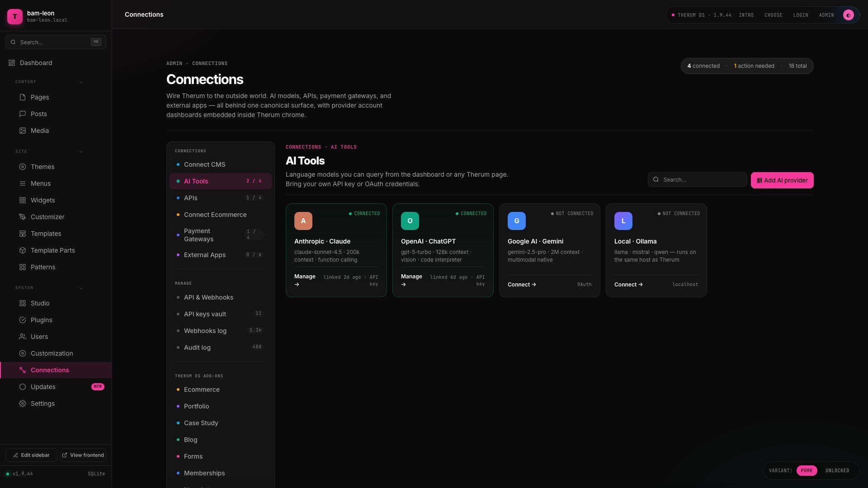Open Dashboard via its grid icon
The image size is (868, 488).
click(12, 63)
